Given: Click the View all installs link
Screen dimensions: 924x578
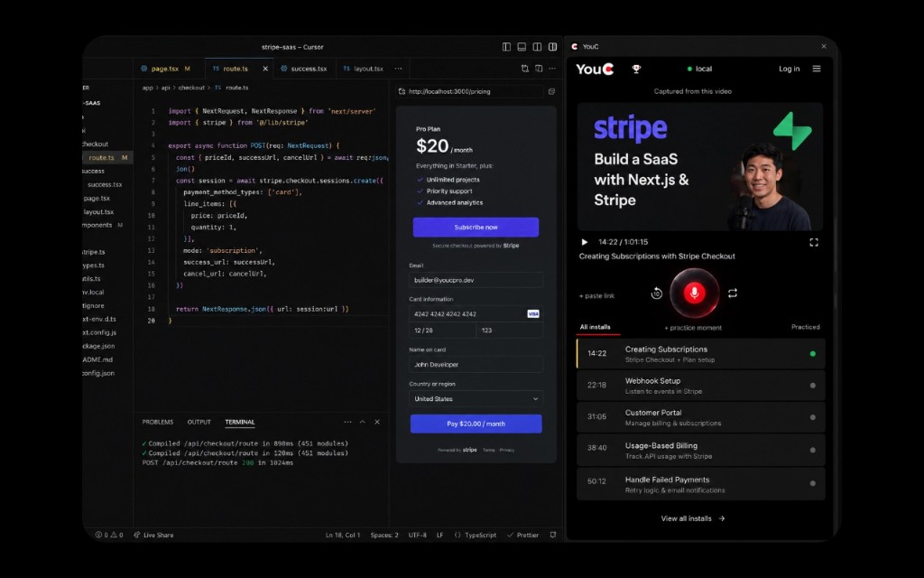Looking at the screenshot, I should click(693, 518).
